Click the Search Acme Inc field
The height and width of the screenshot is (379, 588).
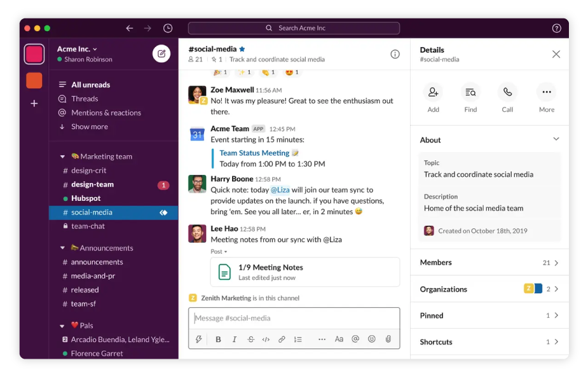(x=294, y=28)
